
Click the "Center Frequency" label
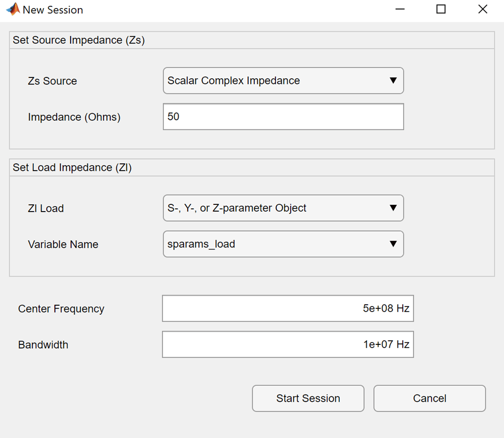pos(61,309)
